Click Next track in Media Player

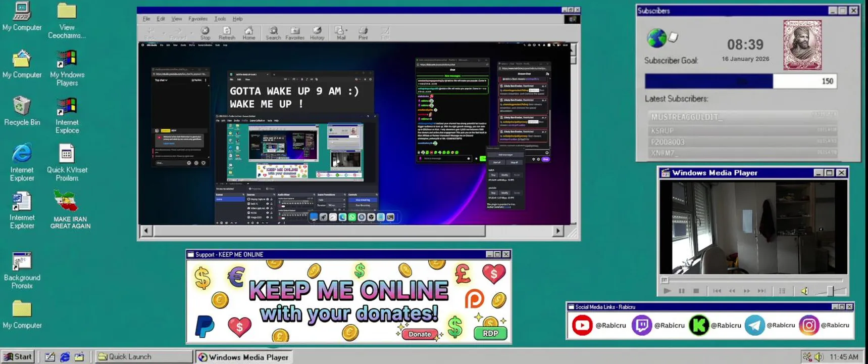point(761,291)
